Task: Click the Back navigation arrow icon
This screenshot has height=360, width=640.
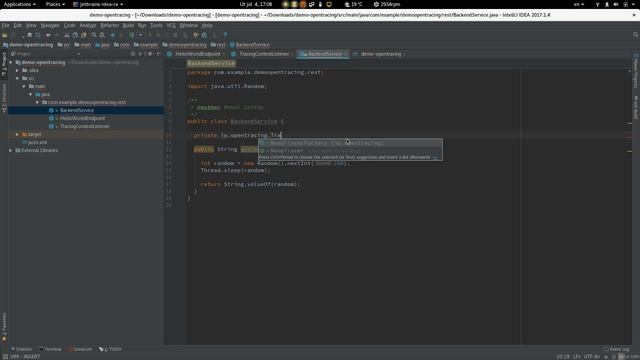Action: pyautogui.click(x=113, y=36)
